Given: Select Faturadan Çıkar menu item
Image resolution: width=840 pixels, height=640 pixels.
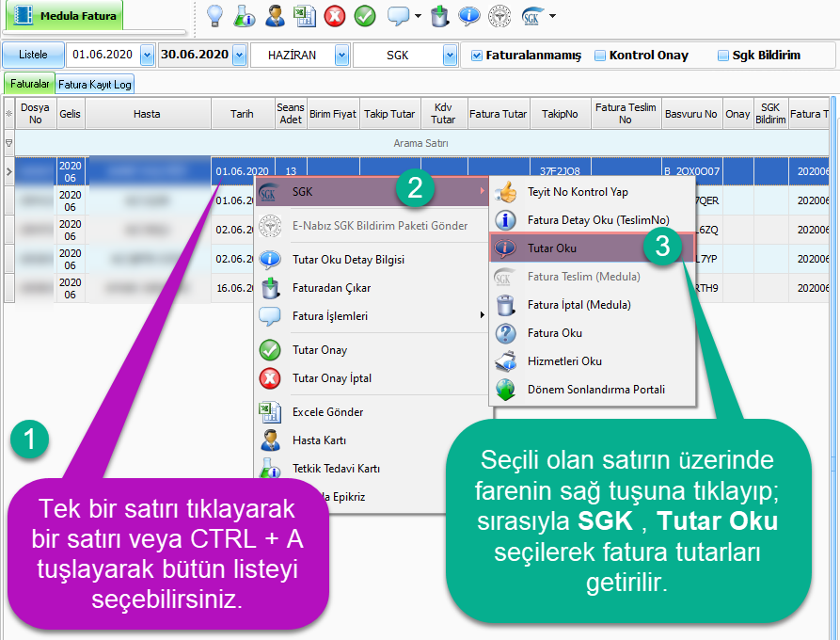Looking at the screenshot, I should (x=372, y=288).
